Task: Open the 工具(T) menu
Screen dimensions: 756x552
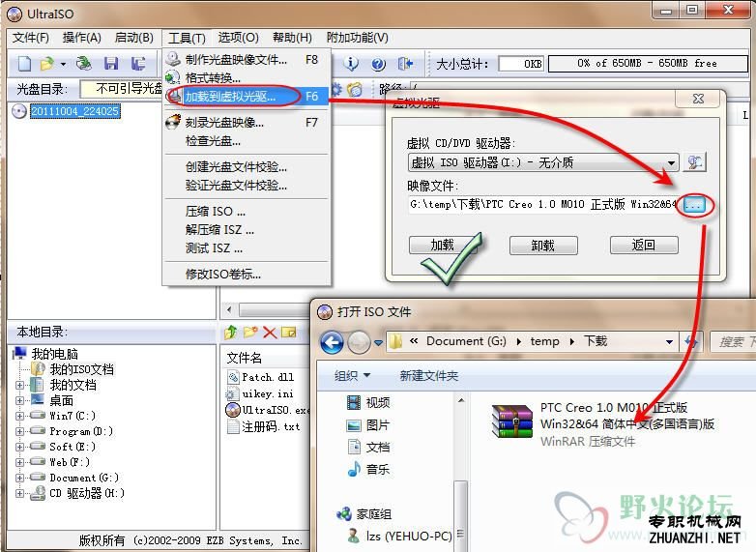Action: tap(187, 38)
